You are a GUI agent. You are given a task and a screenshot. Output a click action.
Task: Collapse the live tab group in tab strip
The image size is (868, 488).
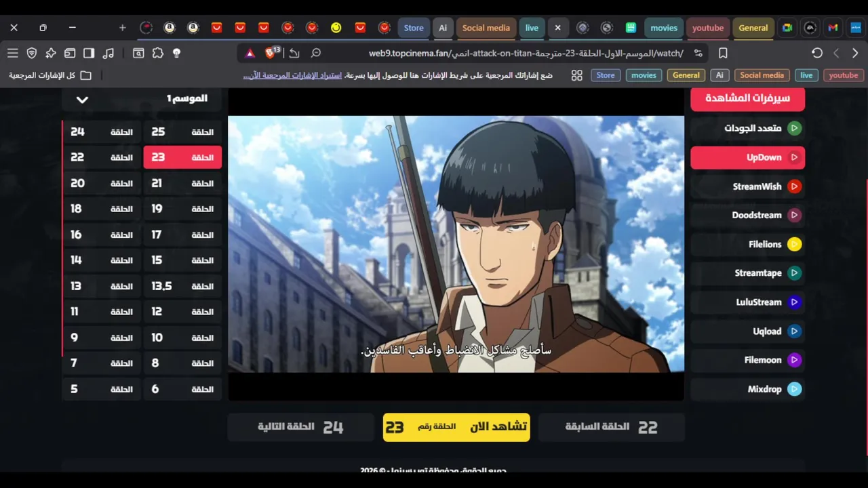pos(532,28)
